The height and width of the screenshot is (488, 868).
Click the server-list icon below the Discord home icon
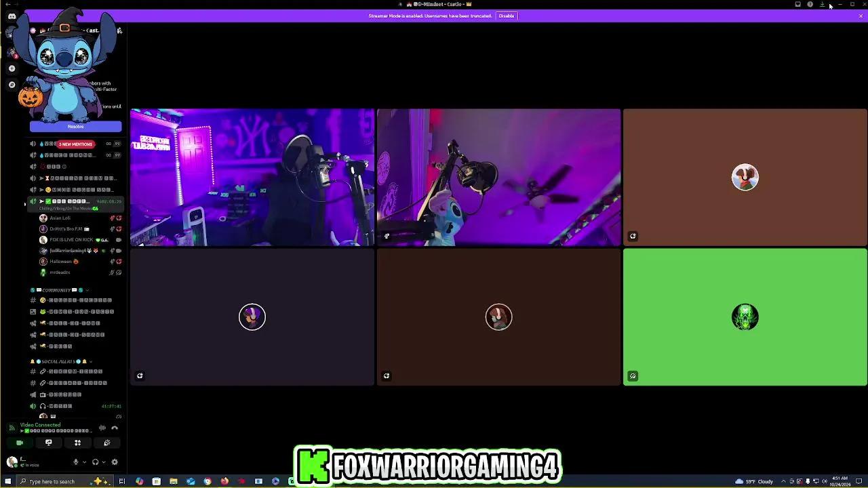coord(12,33)
